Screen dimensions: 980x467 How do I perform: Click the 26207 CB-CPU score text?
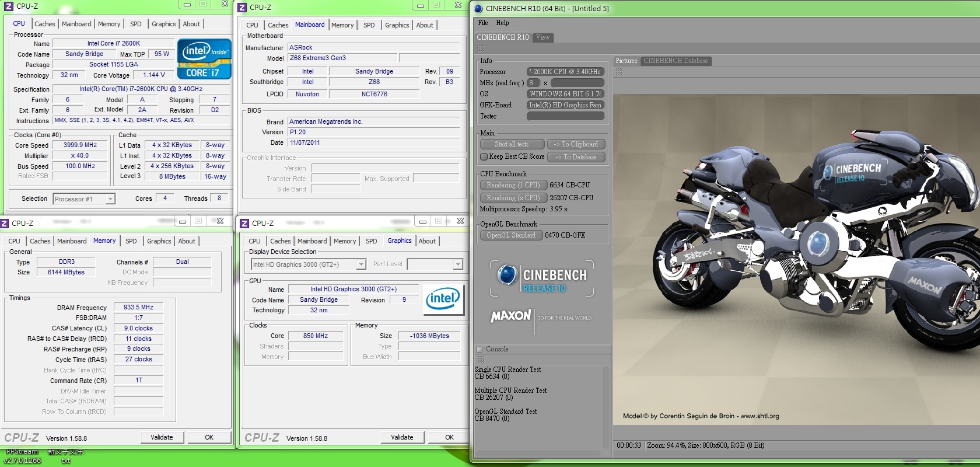pyautogui.click(x=571, y=198)
